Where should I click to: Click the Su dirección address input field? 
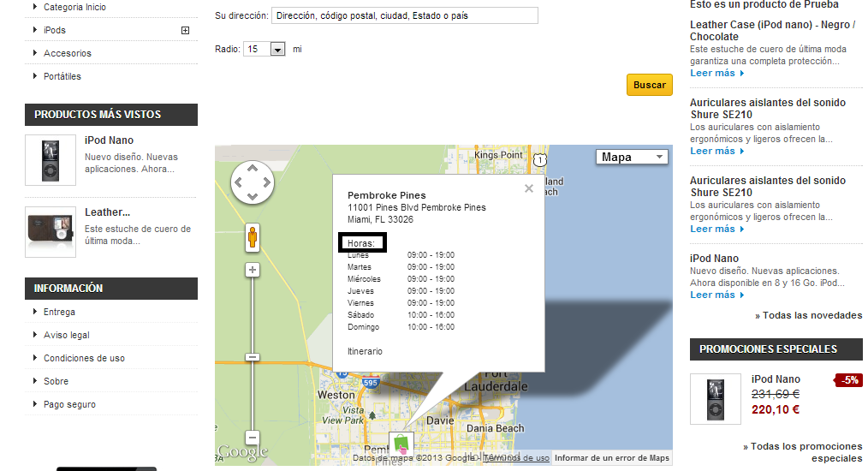click(404, 15)
